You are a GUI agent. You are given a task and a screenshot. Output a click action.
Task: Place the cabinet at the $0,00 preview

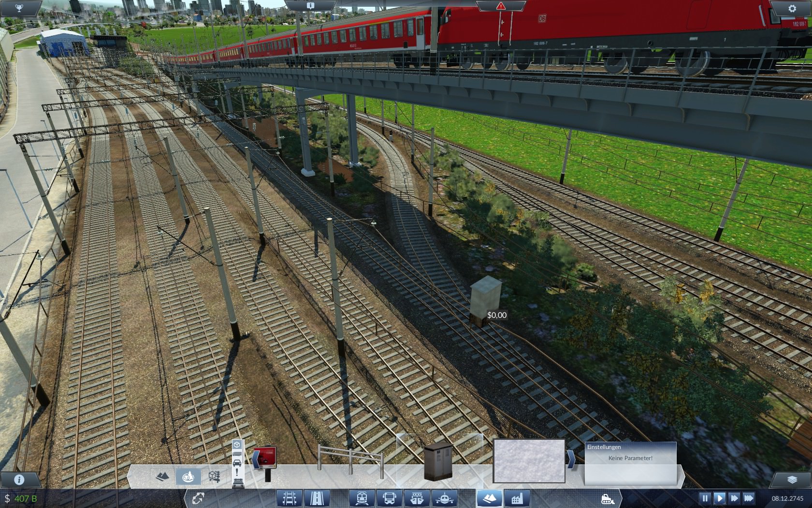(485, 301)
